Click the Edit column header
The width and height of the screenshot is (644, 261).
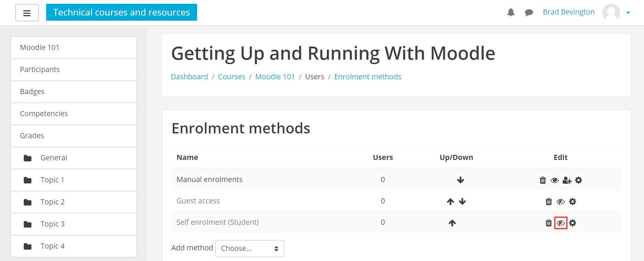tap(560, 157)
